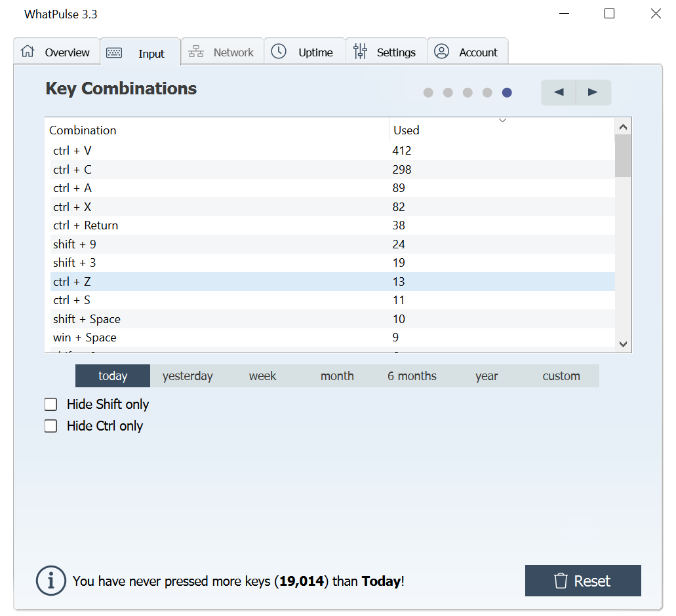Click the info circle icon
676x616 pixels.
(x=51, y=580)
